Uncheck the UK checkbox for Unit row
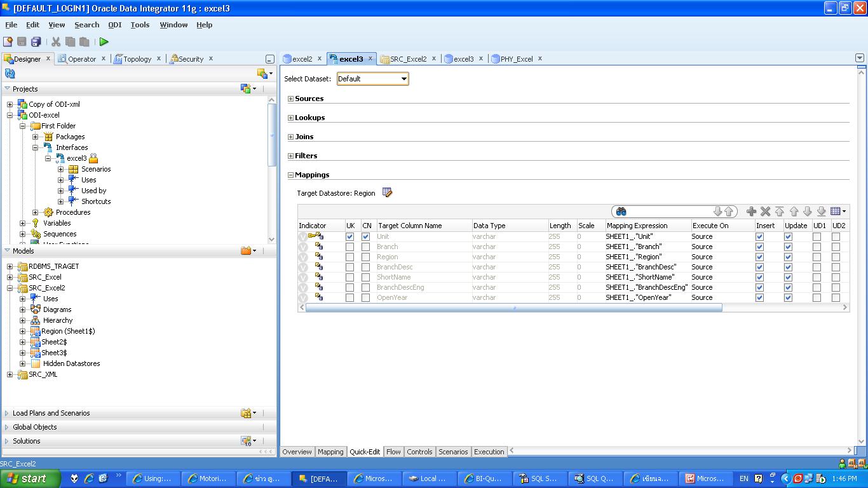 tap(349, 236)
